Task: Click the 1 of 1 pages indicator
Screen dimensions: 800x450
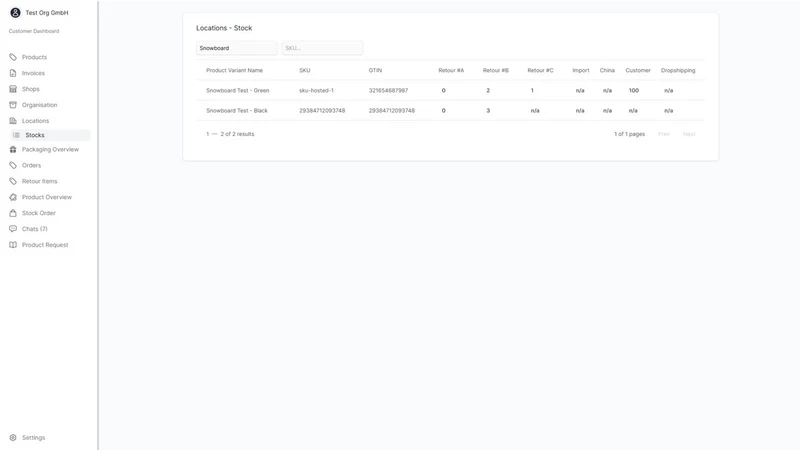Action: click(x=629, y=134)
